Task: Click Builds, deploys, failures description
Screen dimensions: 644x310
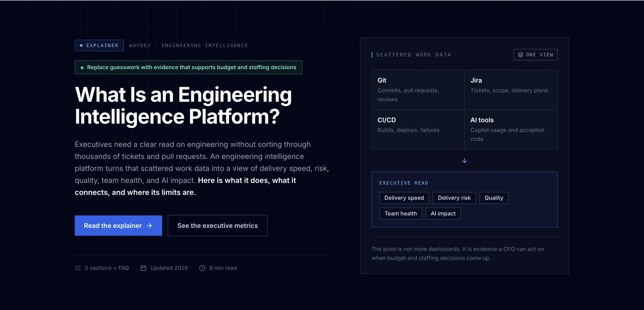Action: click(408, 130)
